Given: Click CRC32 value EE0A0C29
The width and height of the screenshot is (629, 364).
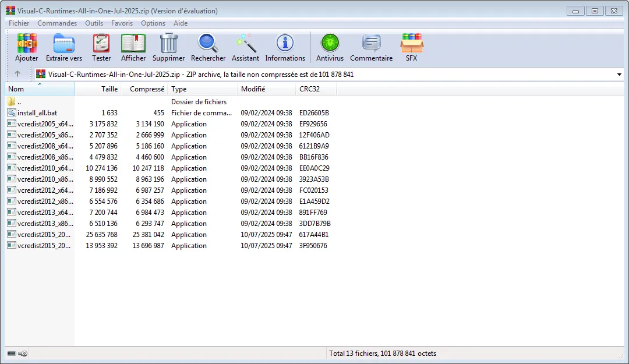Looking at the screenshot, I should (314, 168).
